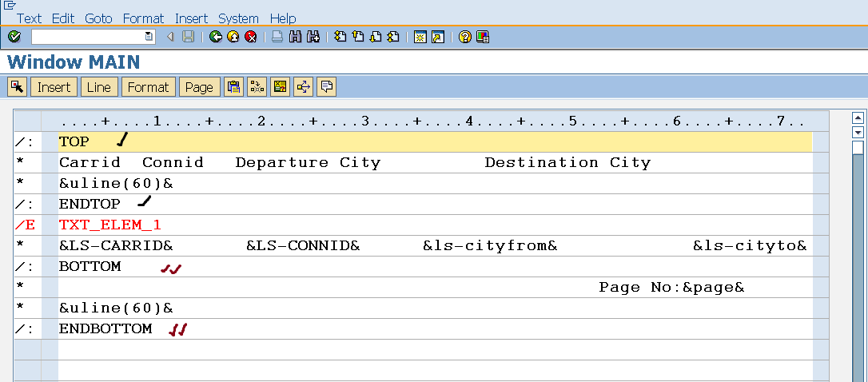Click the Save diskette icon
The image size is (868, 382).
[x=188, y=37]
